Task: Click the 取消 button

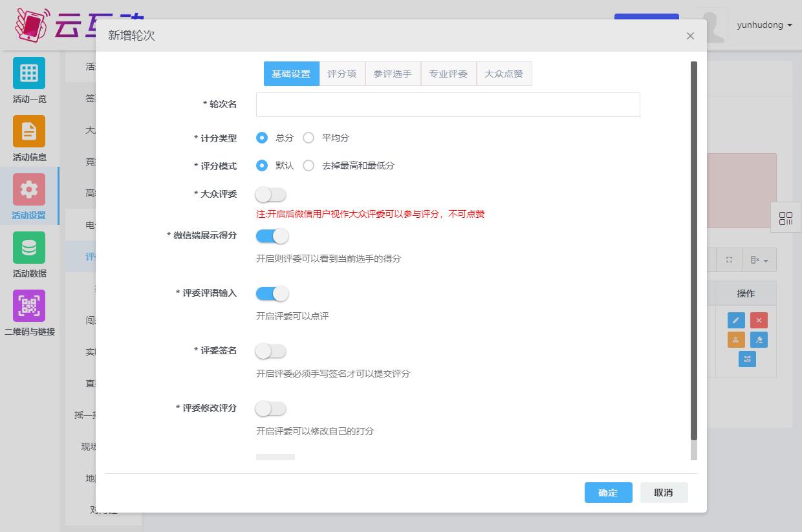Action: [664, 493]
